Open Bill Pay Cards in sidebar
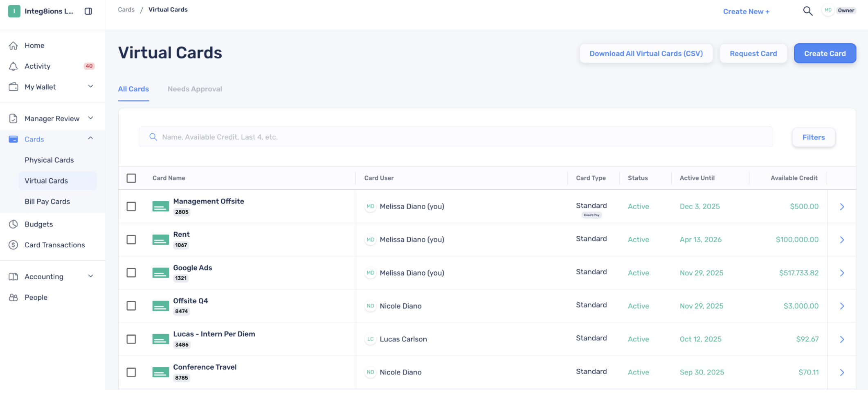Screen dimensions: 868x399 coord(47,202)
